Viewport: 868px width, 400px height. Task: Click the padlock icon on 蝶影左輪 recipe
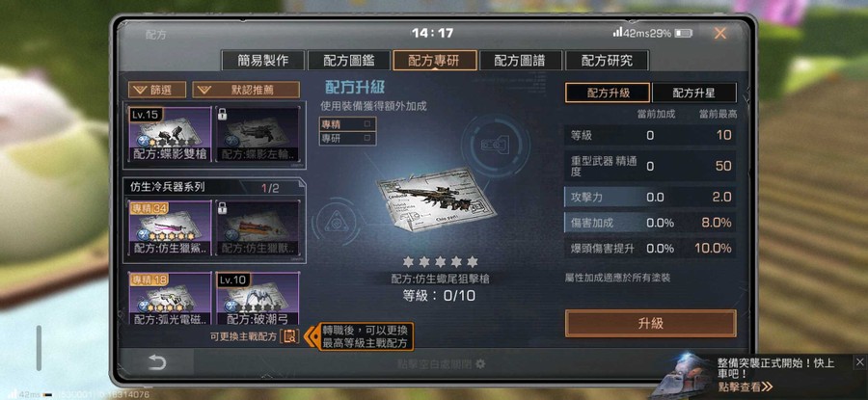point(223,115)
